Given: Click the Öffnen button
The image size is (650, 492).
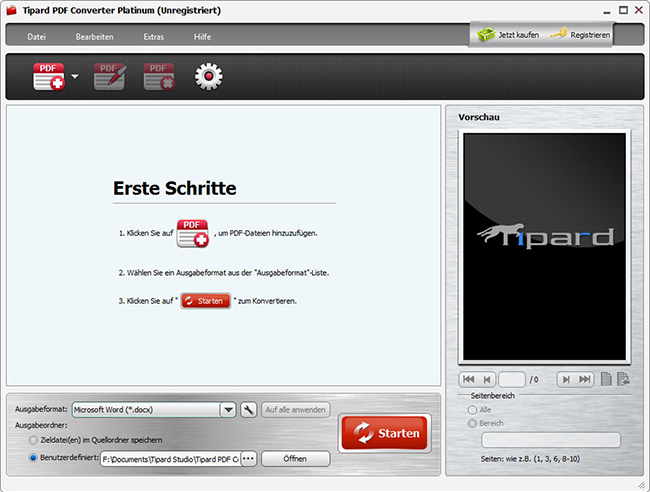Looking at the screenshot, I should [296, 459].
